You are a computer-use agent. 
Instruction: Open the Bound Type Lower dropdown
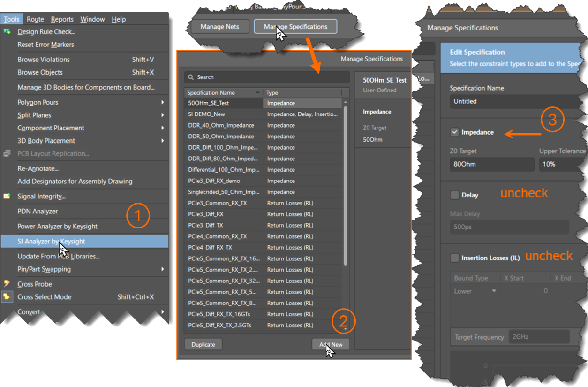coord(494,291)
